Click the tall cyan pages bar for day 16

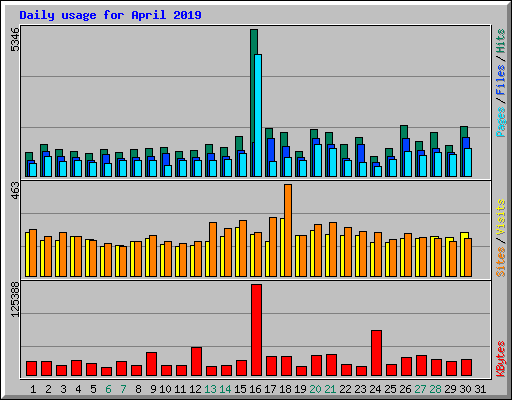point(258,115)
